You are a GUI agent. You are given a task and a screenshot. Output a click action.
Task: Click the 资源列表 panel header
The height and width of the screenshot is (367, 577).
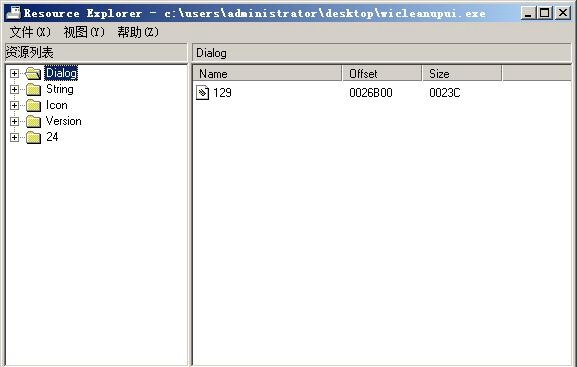pos(96,53)
